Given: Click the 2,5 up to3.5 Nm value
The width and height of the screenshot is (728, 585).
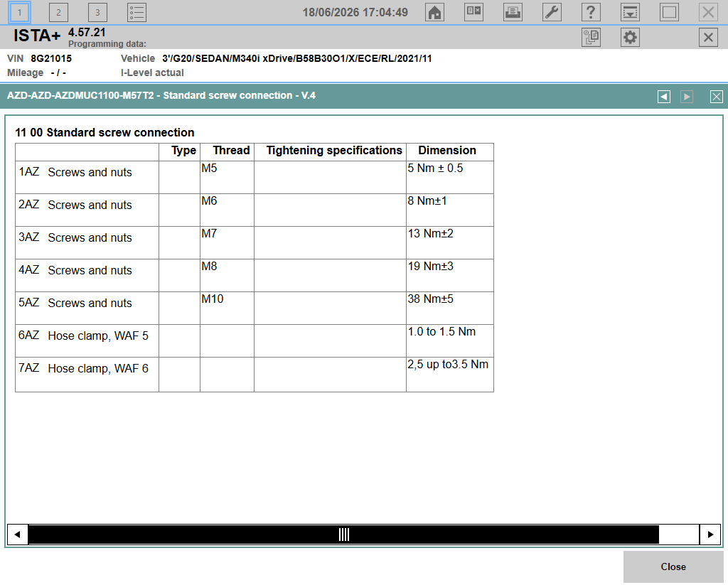Looking at the screenshot, I should coord(448,364).
